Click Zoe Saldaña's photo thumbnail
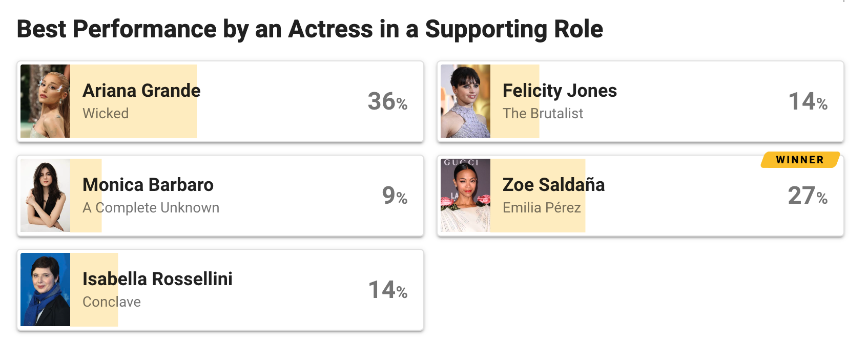This screenshot has width=868, height=343. coord(465,195)
